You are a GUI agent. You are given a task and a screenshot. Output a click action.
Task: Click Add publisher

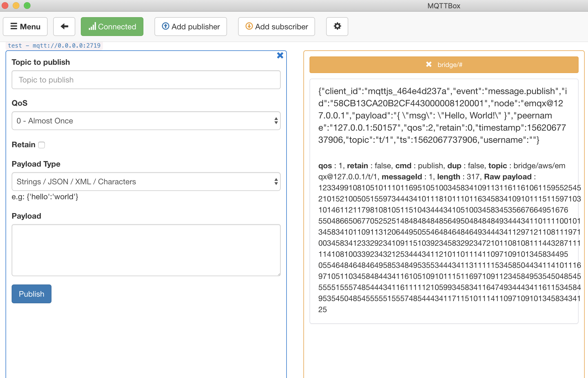point(191,27)
